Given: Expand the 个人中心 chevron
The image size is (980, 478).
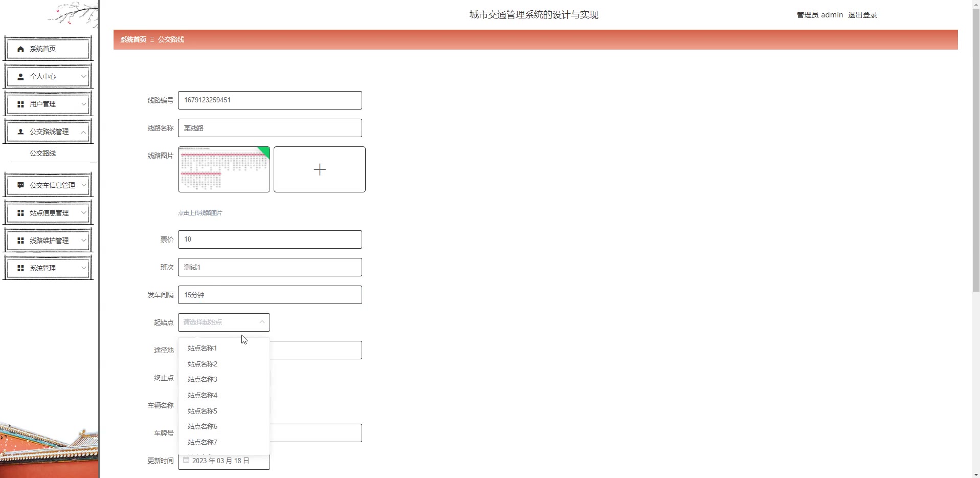Looking at the screenshot, I should pyautogui.click(x=84, y=77).
